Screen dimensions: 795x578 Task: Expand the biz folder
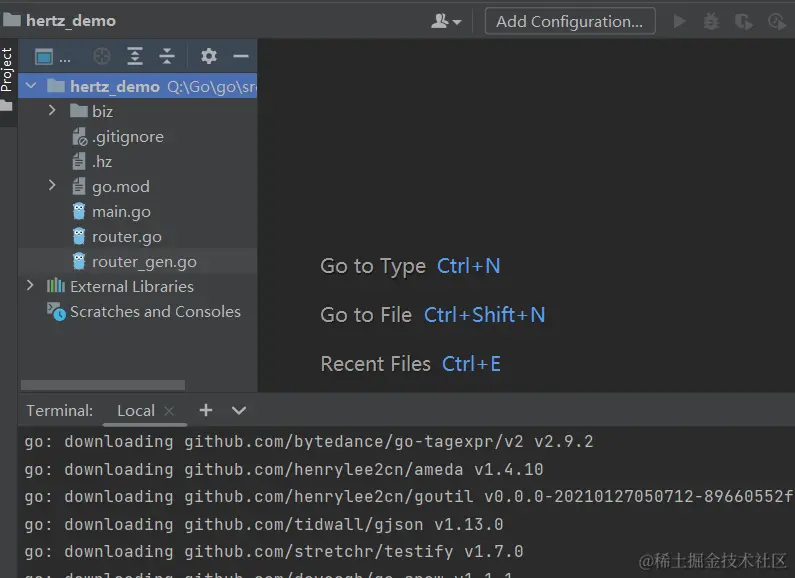pyautogui.click(x=52, y=110)
